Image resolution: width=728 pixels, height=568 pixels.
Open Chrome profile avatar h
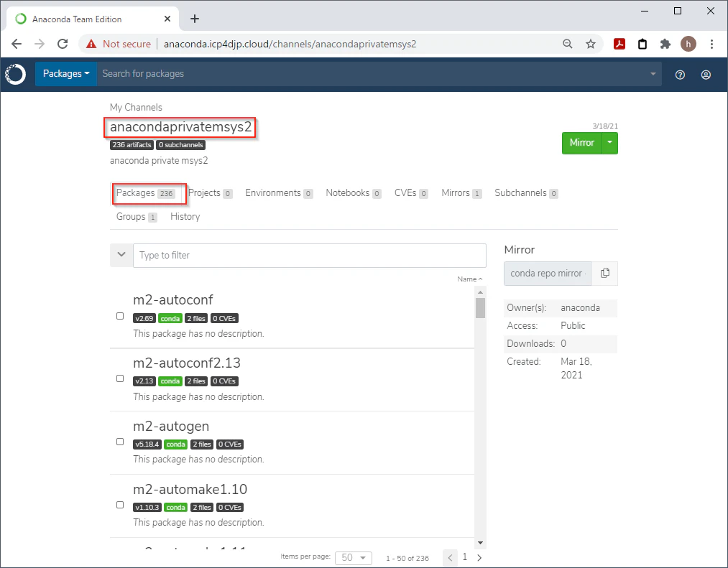coord(688,44)
